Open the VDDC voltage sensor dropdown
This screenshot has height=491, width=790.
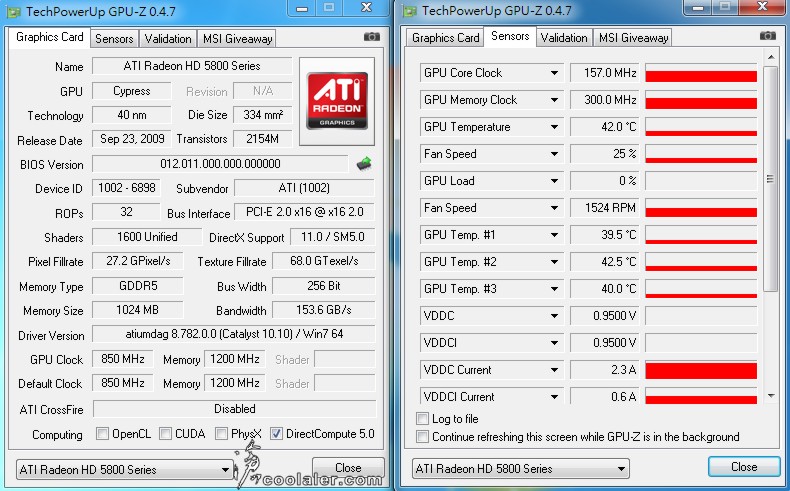coord(554,316)
